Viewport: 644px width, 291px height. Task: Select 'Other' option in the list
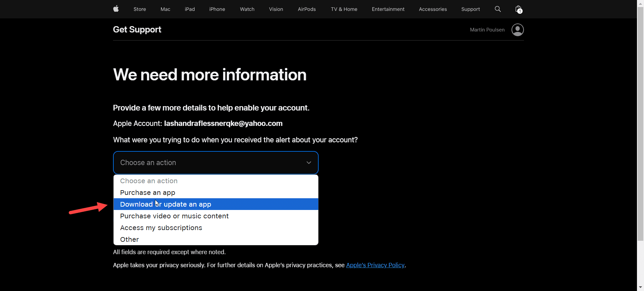click(216, 239)
